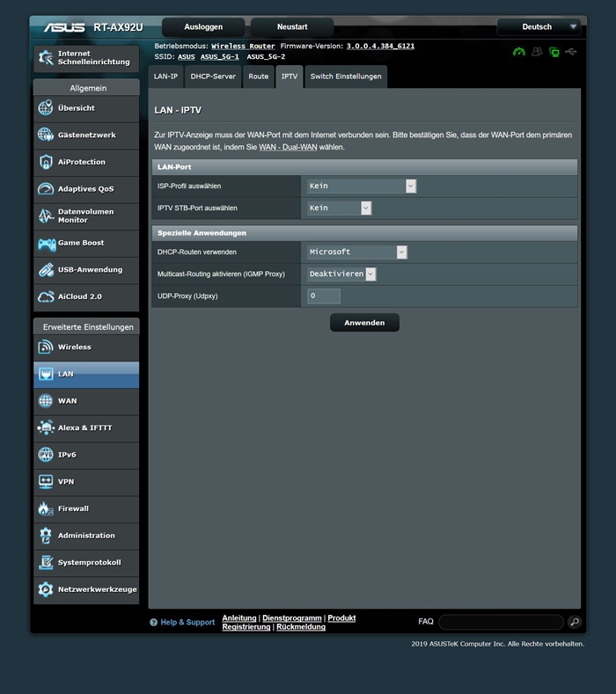
Task: Click the ASUS logo
Action: tap(64, 27)
